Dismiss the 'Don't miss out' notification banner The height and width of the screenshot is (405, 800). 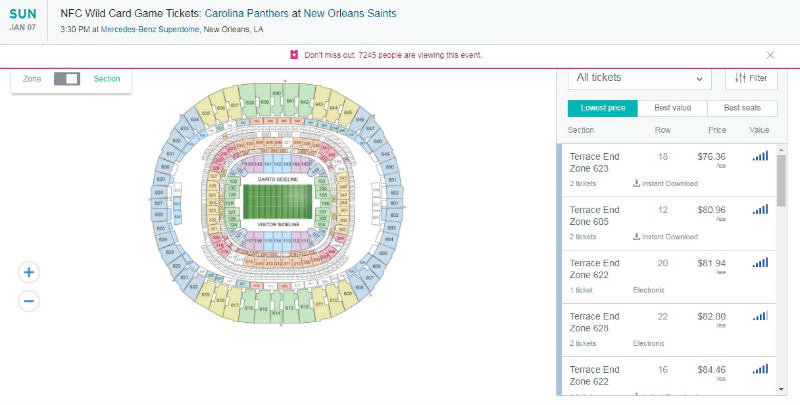tap(770, 55)
